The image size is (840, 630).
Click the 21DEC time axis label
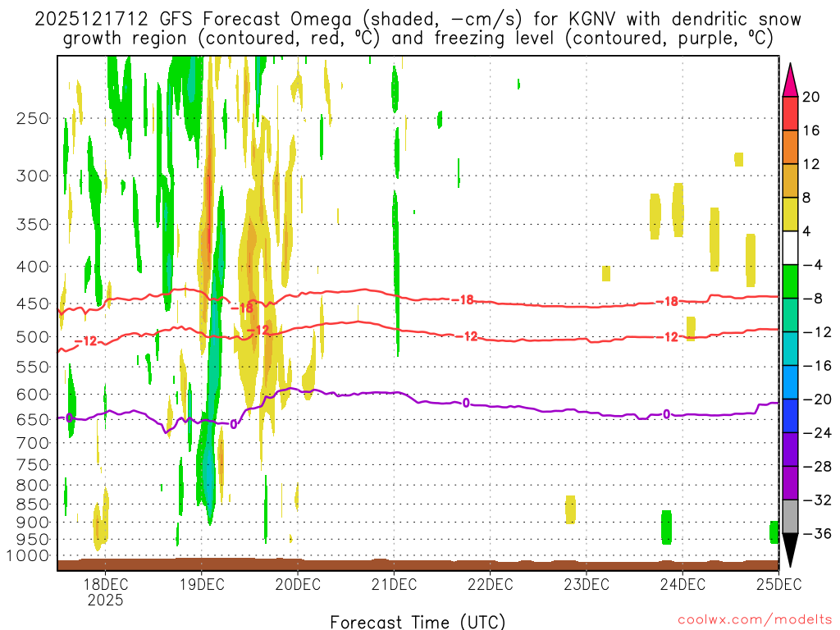(394, 584)
